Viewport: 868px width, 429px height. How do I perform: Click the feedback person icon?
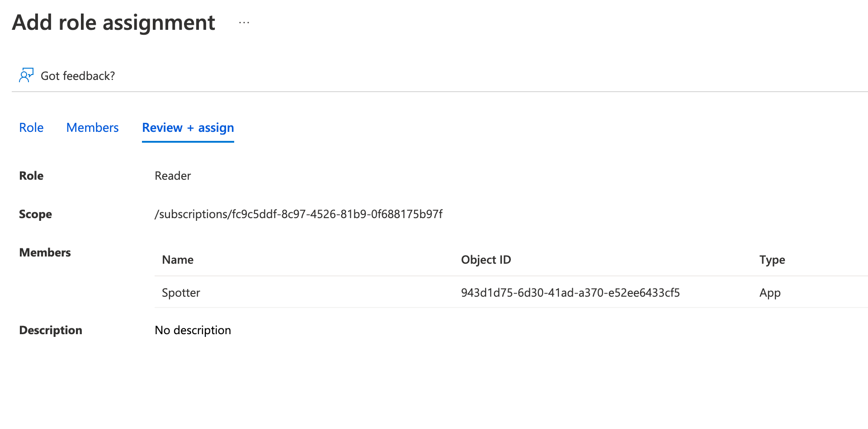pos(26,75)
